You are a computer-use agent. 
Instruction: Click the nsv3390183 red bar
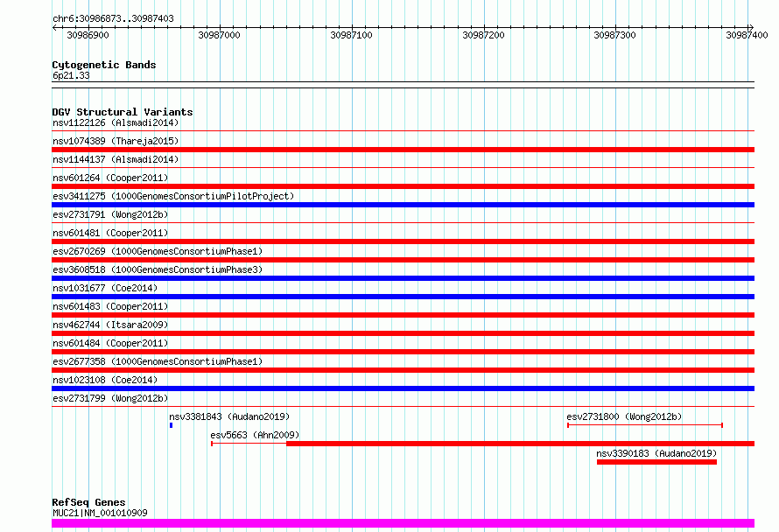(656, 462)
